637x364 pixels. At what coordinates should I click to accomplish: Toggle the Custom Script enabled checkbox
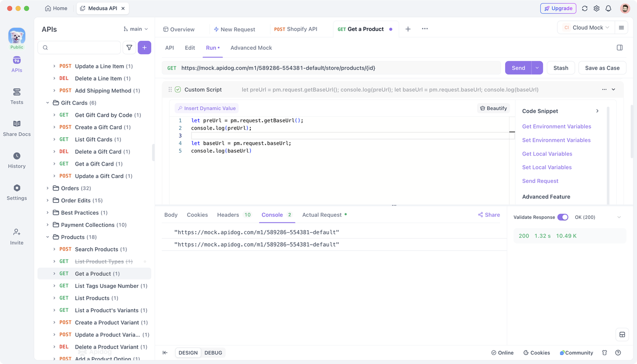click(x=178, y=90)
